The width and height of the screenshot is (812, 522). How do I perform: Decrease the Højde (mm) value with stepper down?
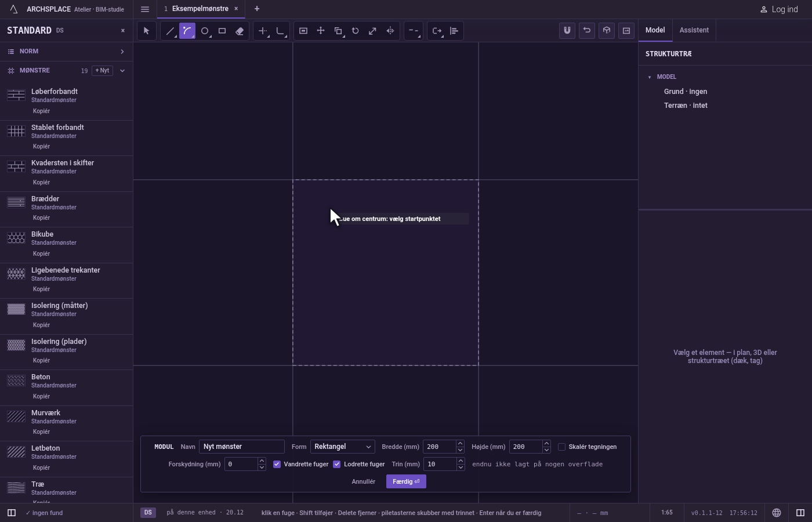pos(546,450)
